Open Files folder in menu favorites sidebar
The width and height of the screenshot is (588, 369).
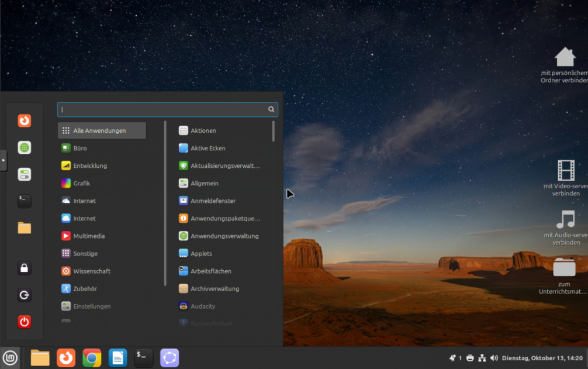[x=25, y=228]
